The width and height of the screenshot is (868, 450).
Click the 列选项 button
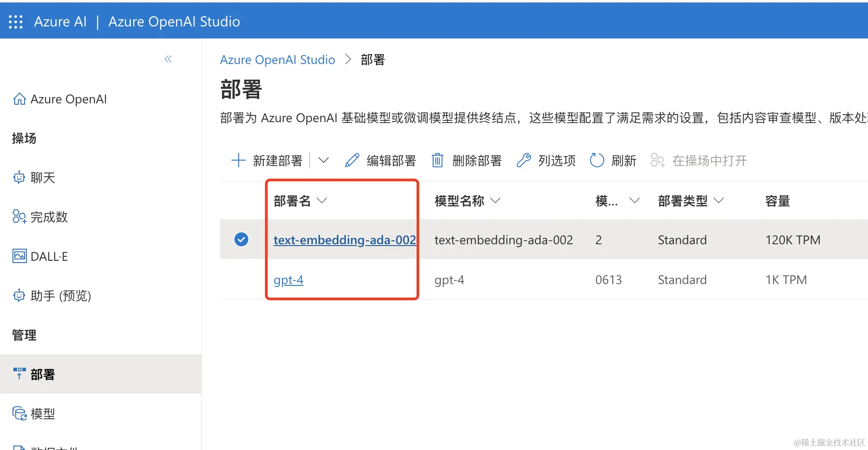pos(546,160)
